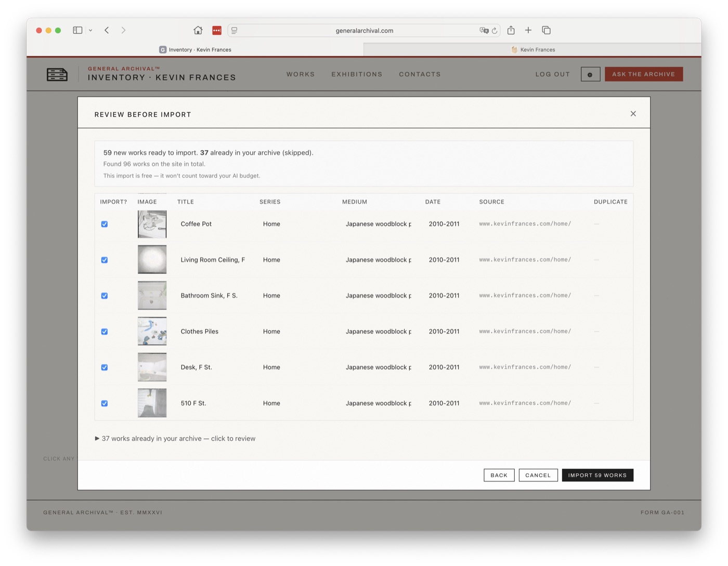Click the red password manager extension icon
This screenshot has height=566, width=728.
pos(217,30)
